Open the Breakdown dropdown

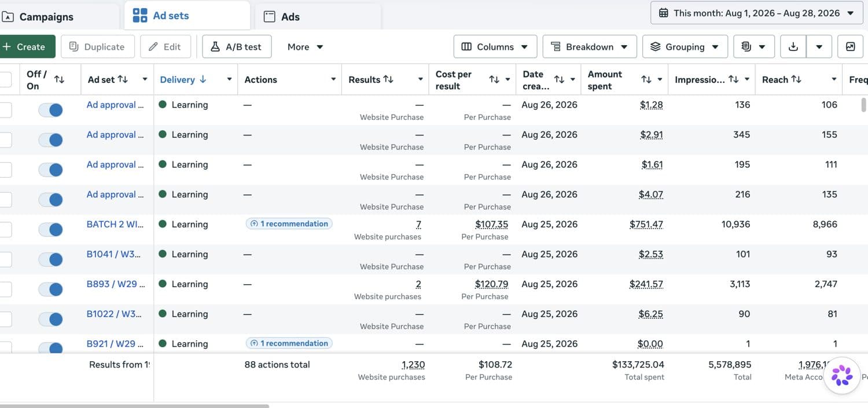[x=589, y=47]
